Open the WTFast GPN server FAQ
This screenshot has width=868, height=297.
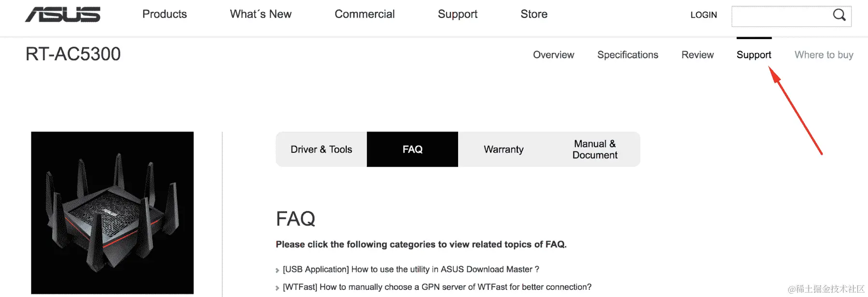click(437, 287)
